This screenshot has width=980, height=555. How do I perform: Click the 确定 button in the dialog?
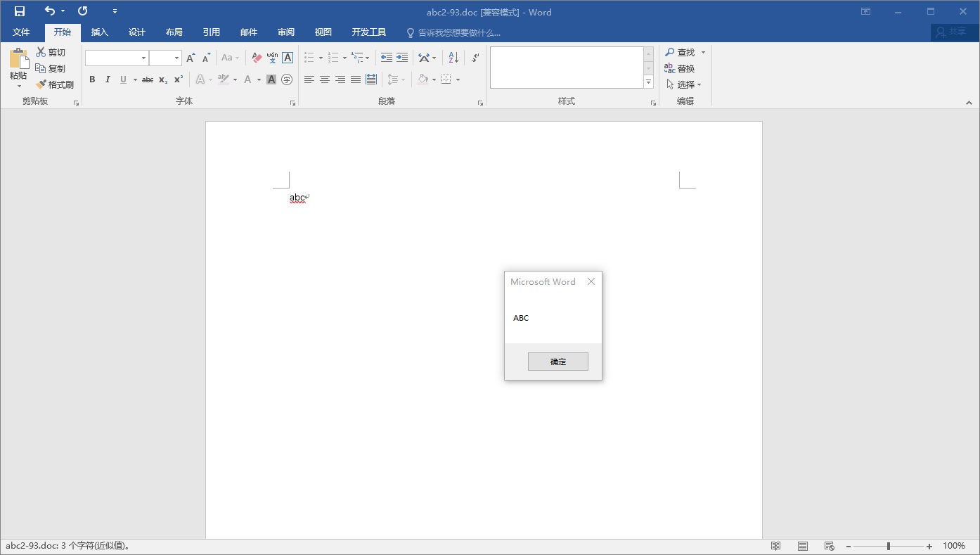pyautogui.click(x=557, y=362)
